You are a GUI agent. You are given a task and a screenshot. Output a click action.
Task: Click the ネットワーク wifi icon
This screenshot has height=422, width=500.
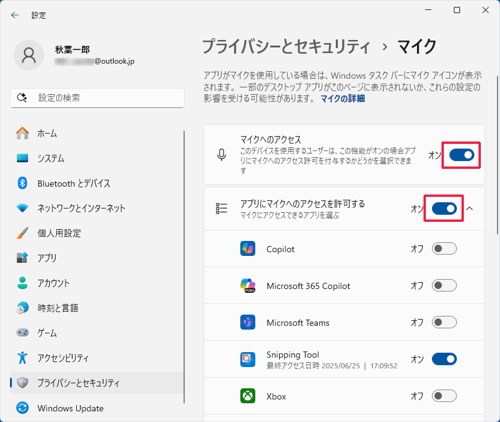tap(22, 208)
